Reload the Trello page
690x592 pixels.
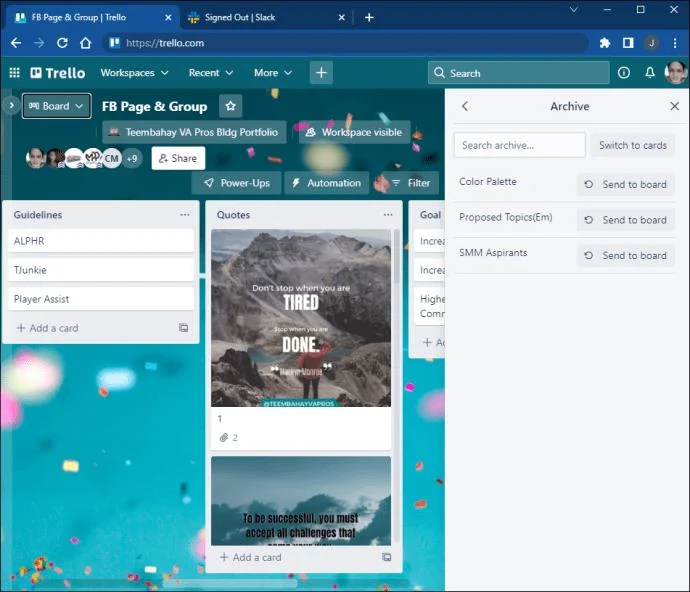62,43
